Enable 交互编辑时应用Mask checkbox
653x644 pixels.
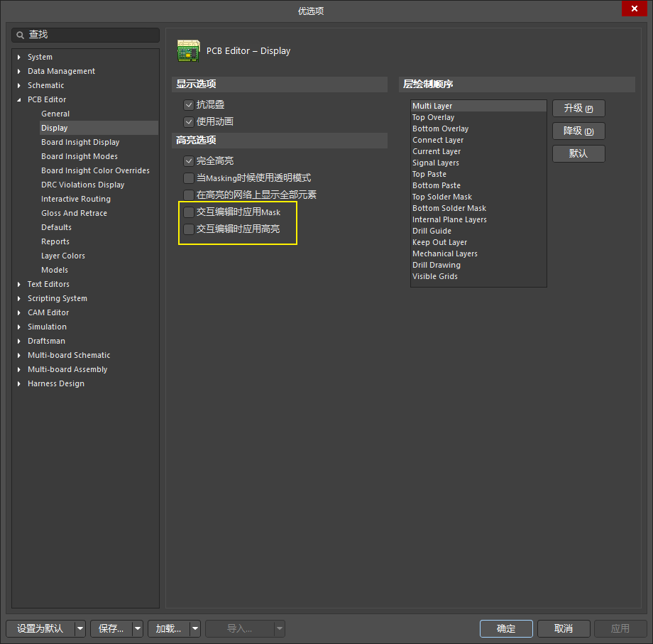click(189, 212)
